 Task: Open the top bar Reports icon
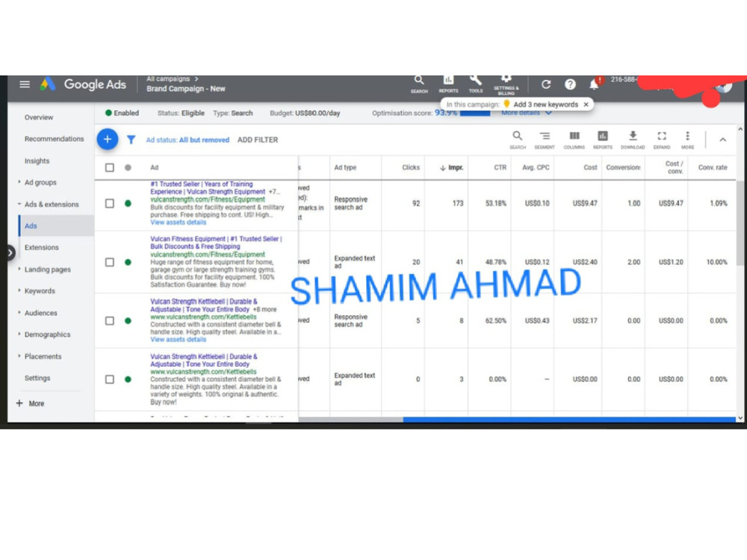pos(448,84)
